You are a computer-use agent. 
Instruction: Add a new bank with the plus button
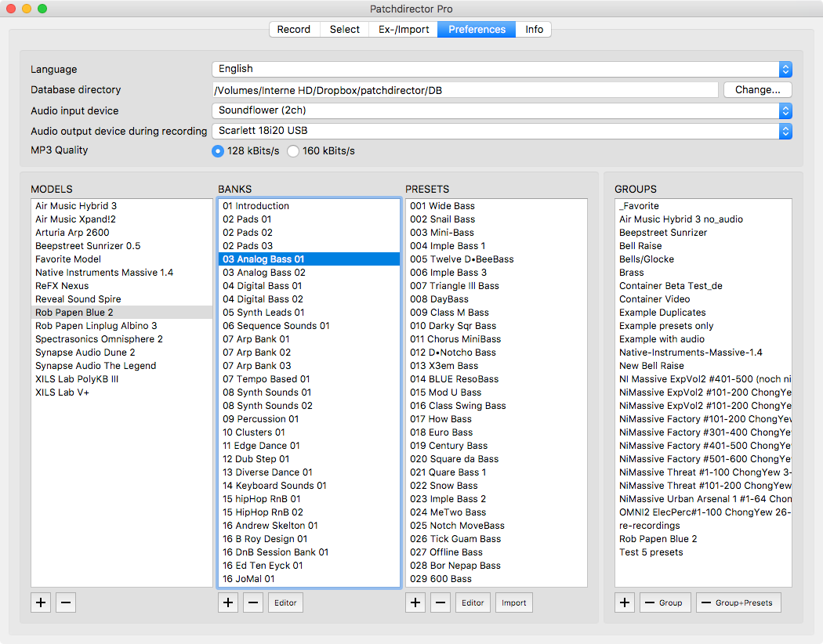click(x=228, y=602)
